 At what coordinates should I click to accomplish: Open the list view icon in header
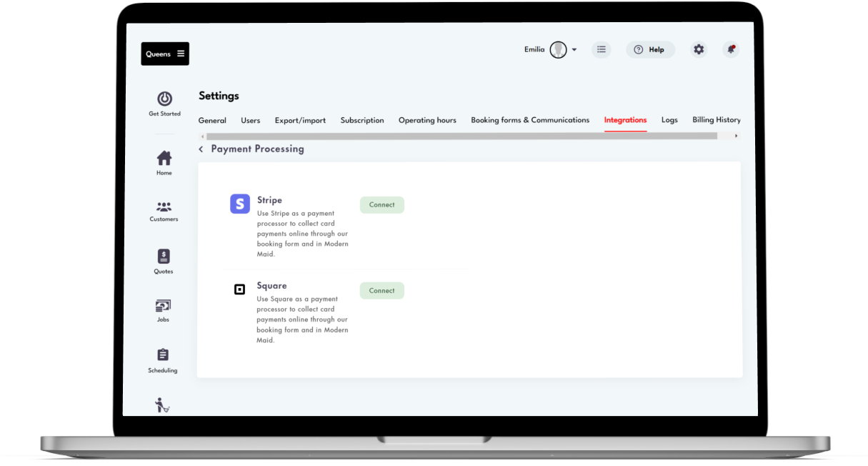602,49
